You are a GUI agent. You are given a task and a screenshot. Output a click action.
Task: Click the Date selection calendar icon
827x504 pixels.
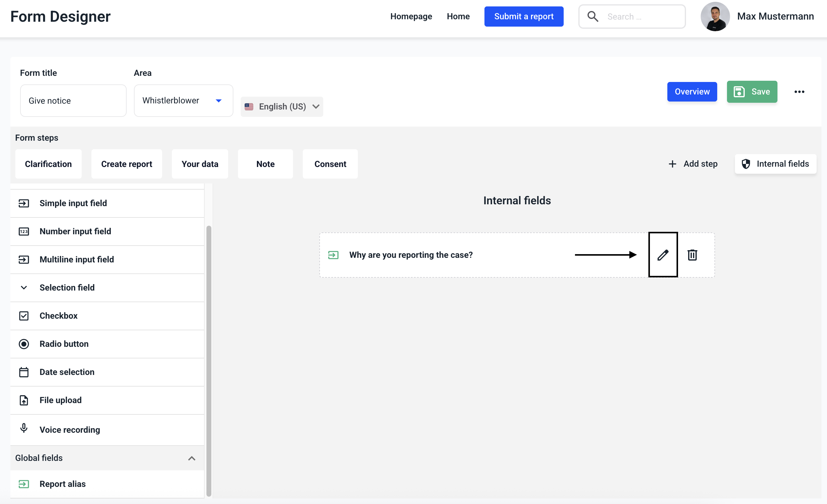(x=24, y=372)
